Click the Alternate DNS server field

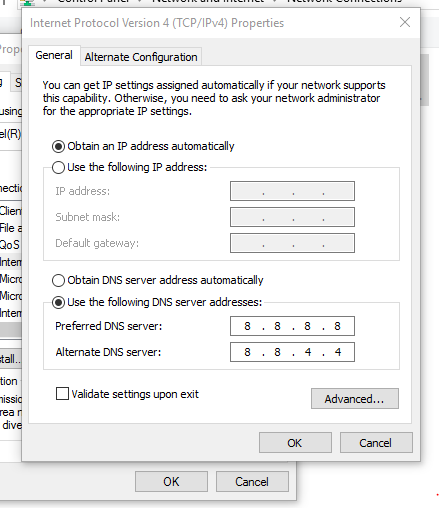292,352
